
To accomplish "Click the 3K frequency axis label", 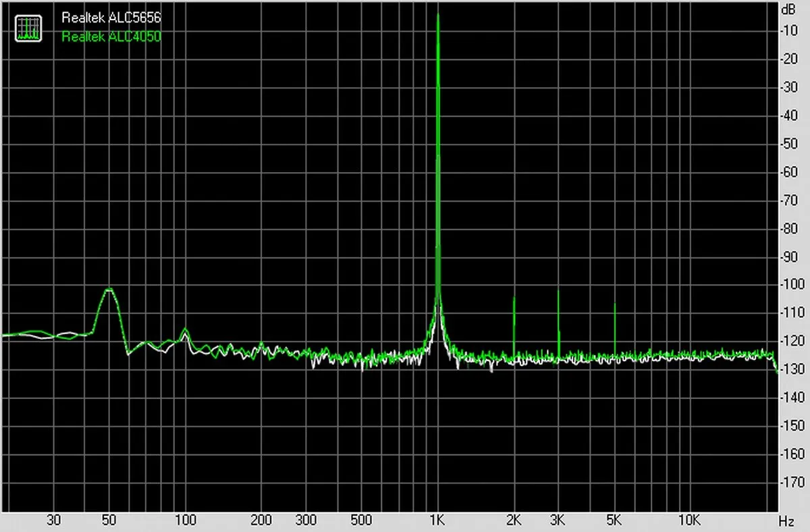I will (x=558, y=521).
